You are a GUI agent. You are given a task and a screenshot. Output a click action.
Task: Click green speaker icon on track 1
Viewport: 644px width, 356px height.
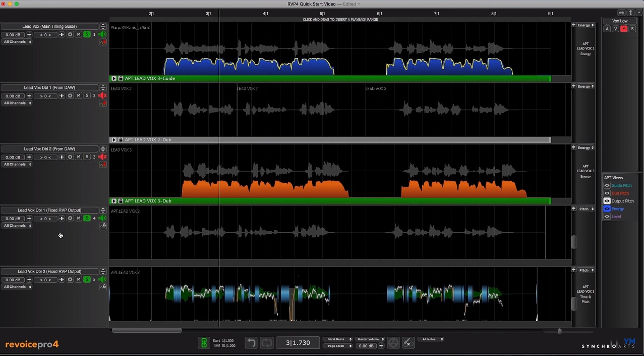pos(103,34)
